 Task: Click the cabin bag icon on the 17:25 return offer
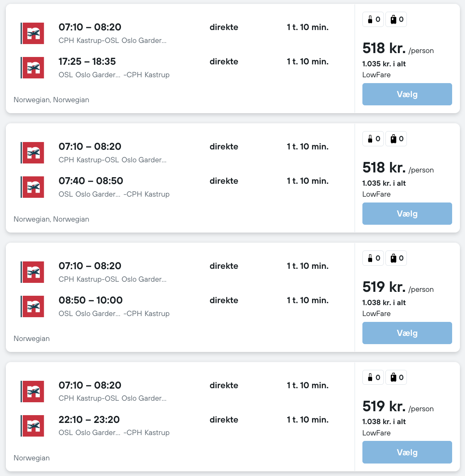click(x=370, y=20)
